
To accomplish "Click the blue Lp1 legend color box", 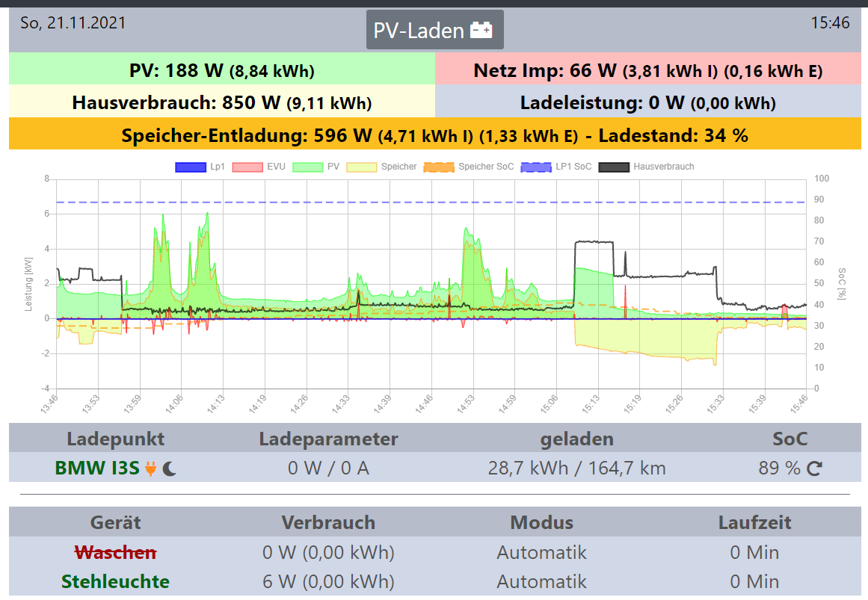I will pyautogui.click(x=191, y=167).
